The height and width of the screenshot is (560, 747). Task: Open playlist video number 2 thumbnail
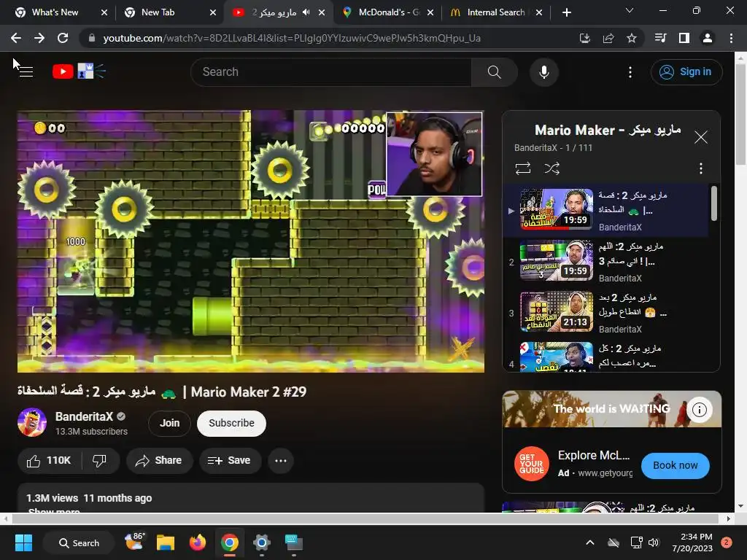557,260
